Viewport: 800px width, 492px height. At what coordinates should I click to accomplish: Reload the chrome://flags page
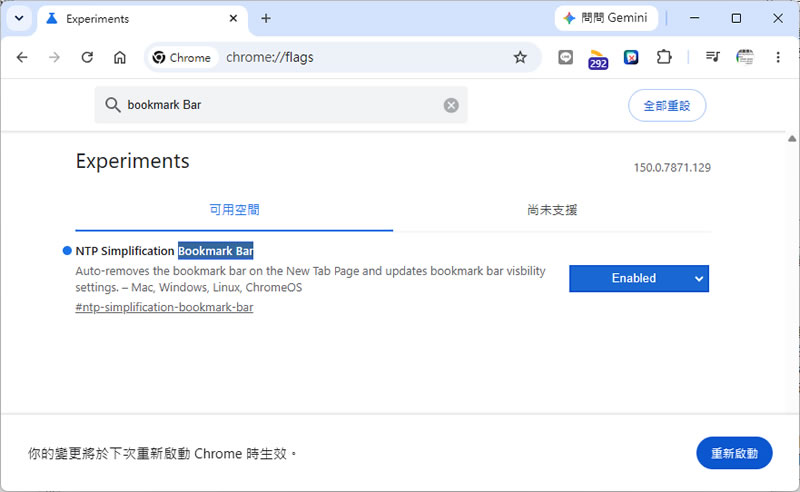[x=87, y=57]
